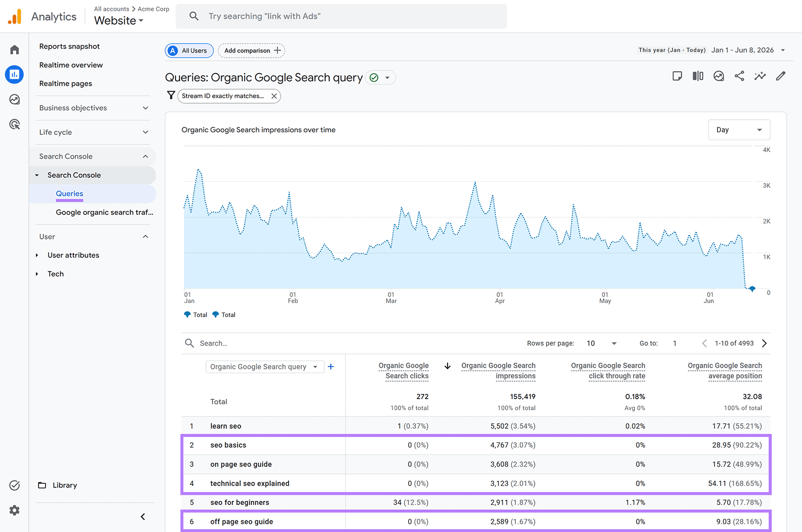
Task: Open Reports snapshot
Action: coord(70,46)
